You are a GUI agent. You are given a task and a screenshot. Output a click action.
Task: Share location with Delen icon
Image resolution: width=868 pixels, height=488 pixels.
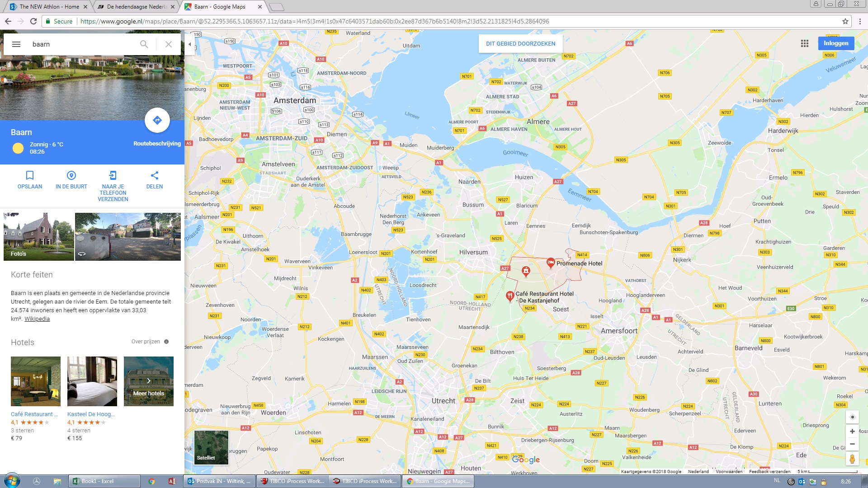pos(155,180)
